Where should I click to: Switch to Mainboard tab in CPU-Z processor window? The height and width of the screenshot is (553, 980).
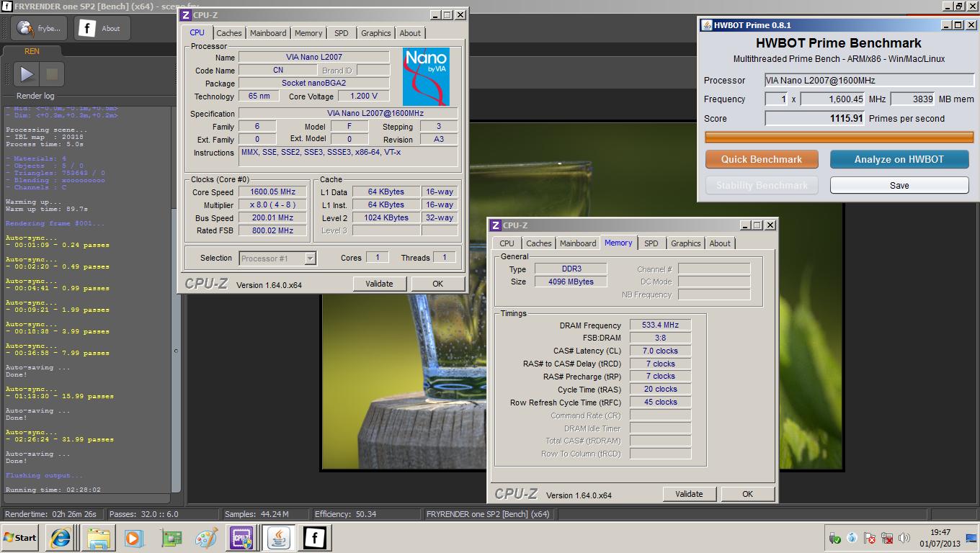[x=268, y=33]
